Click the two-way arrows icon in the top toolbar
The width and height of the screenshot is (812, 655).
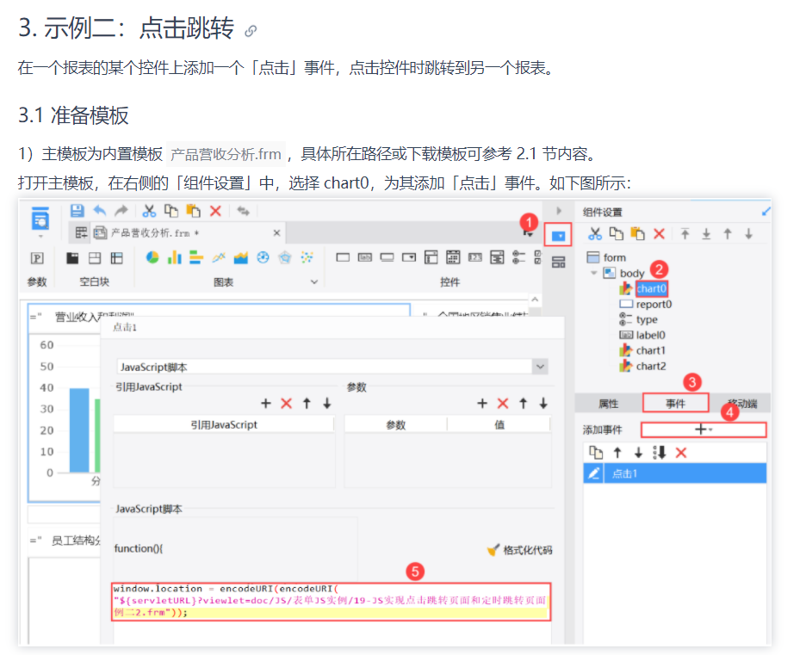tap(244, 211)
